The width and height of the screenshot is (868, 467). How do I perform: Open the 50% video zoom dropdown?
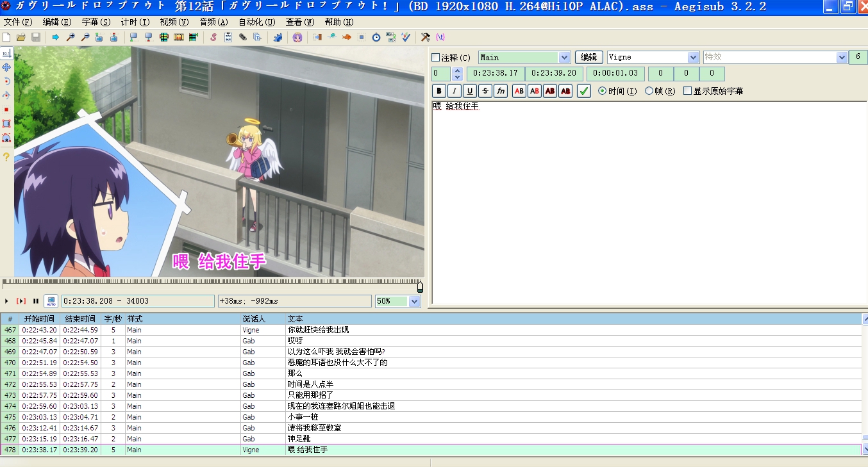pyautogui.click(x=414, y=301)
